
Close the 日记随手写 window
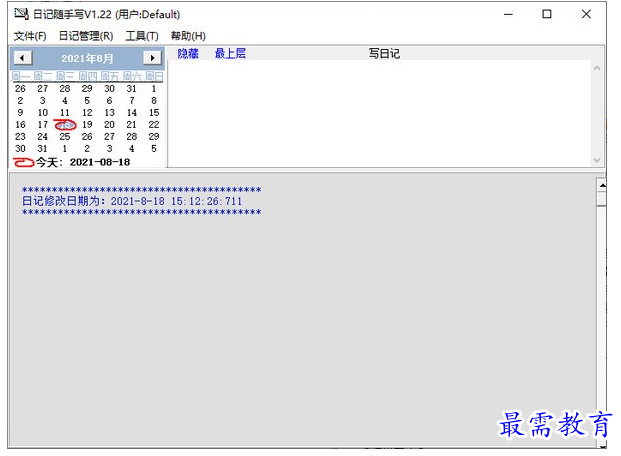586,15
